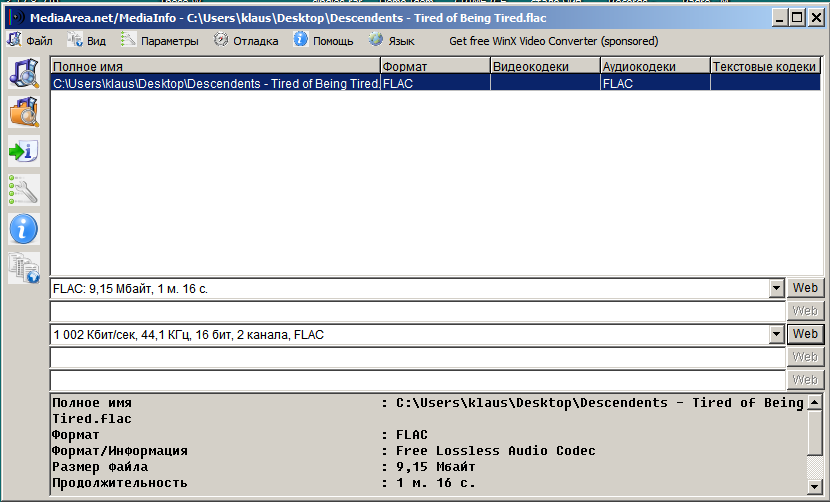Minimize the MediaInfo window
This screenshot has width=830, height=502.
(x=779, y=17)
